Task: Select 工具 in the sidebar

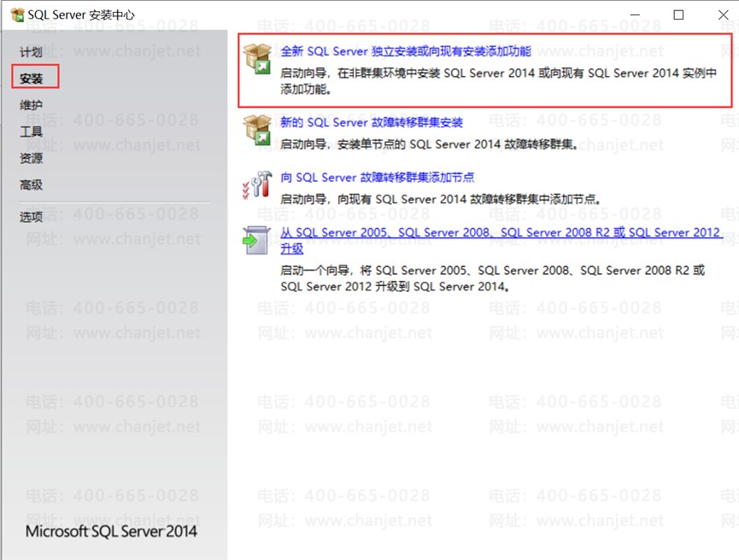Action: tap(31, 131)
